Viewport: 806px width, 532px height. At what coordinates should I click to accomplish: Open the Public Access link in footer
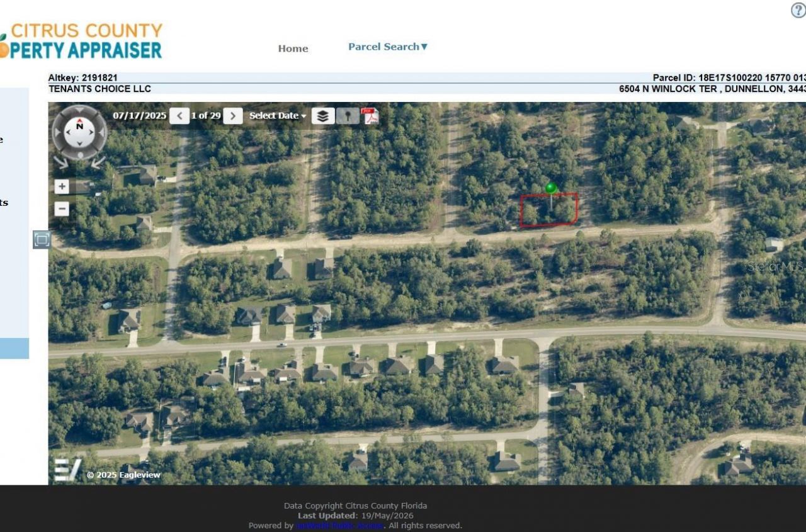click(x=339, y=526)
